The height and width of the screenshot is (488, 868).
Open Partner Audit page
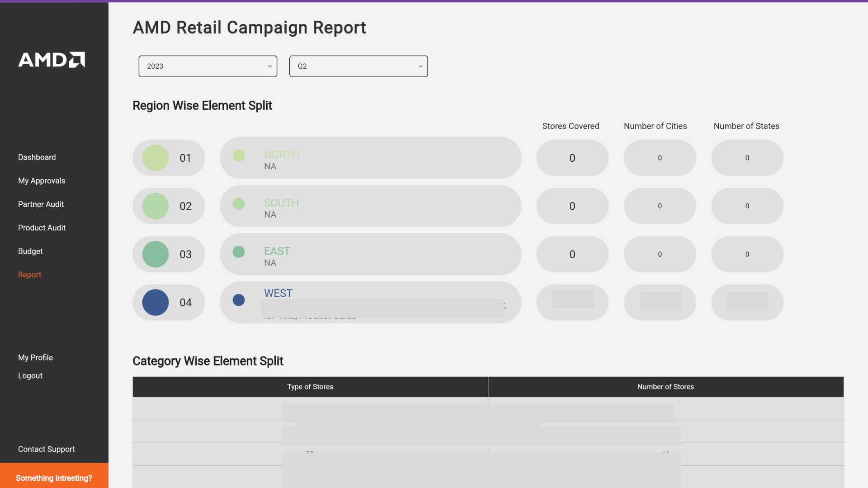41,204
